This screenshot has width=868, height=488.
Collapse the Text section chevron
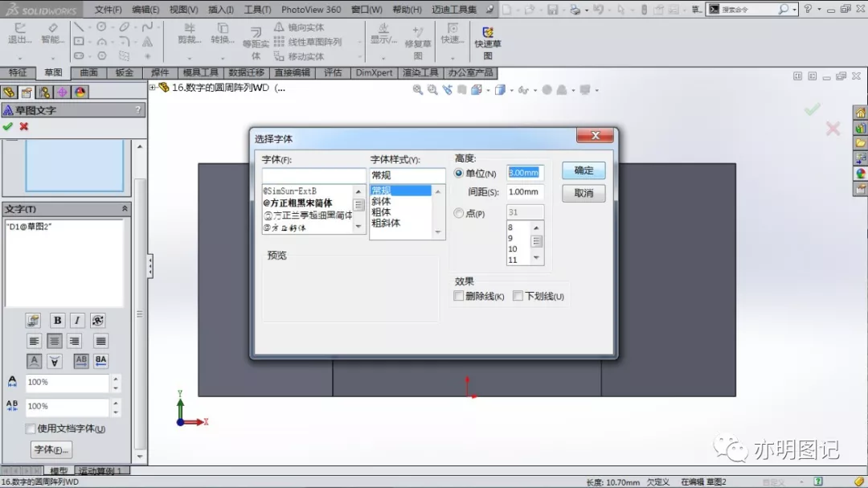point(125,209)
